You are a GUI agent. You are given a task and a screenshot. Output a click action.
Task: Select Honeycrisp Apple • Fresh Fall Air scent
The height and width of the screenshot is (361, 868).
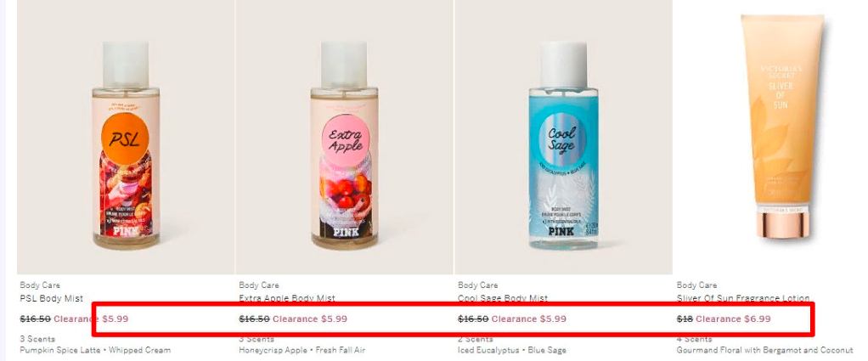click(302, 350)
